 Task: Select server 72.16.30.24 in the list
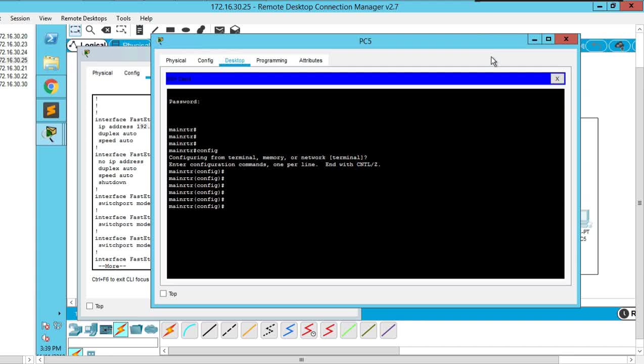tap(14, 53)
